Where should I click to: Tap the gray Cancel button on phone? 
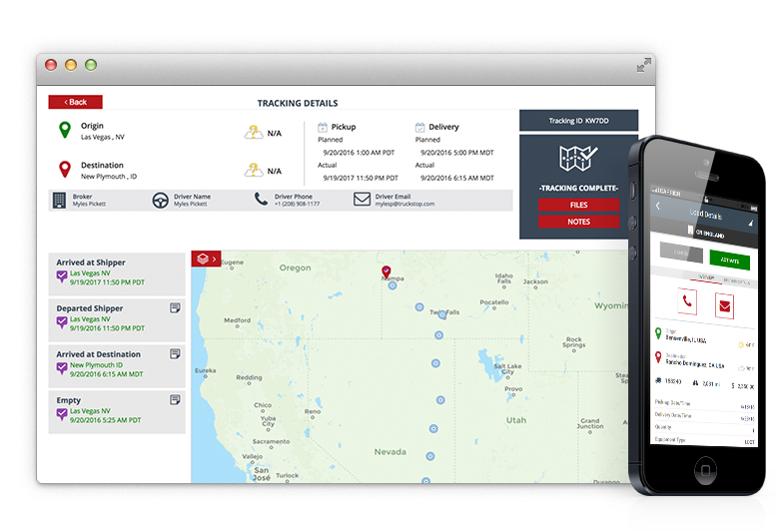(681, 253)
